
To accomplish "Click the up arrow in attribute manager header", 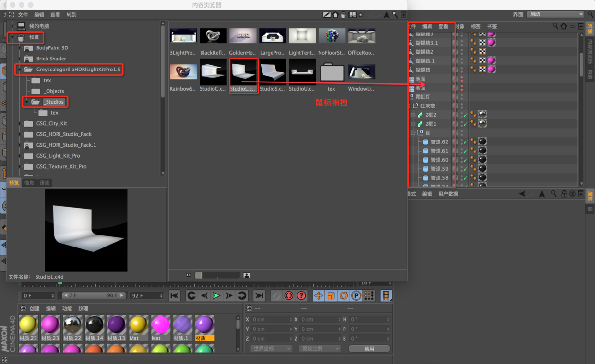I will pos(542,194).
